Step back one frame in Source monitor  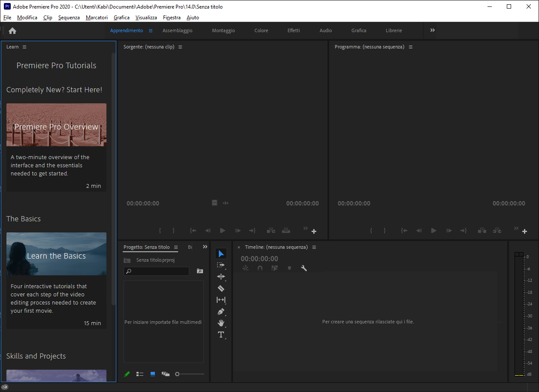click(x=208, y=230)
